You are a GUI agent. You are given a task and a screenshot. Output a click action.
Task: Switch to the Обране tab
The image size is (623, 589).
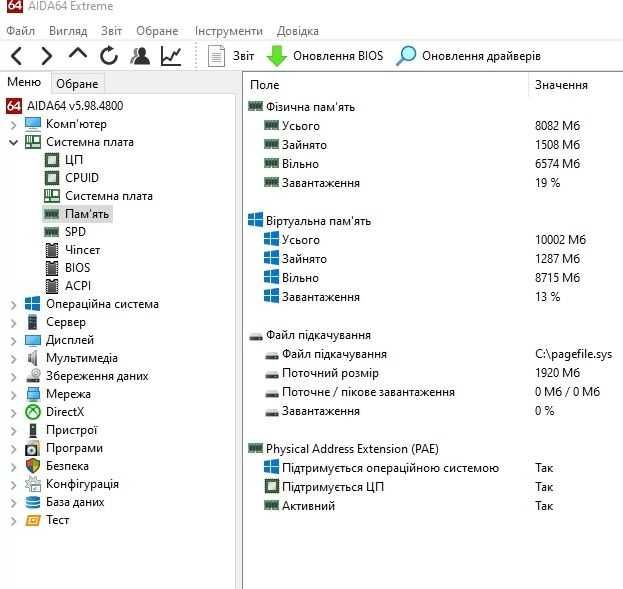pyautogui.click(x=77, y=84)
